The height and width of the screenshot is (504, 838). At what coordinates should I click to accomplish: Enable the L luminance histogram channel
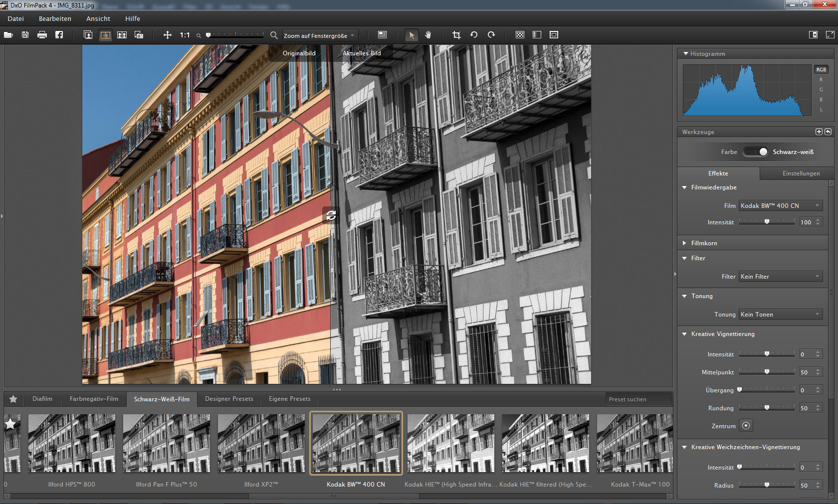coord(821,110)
